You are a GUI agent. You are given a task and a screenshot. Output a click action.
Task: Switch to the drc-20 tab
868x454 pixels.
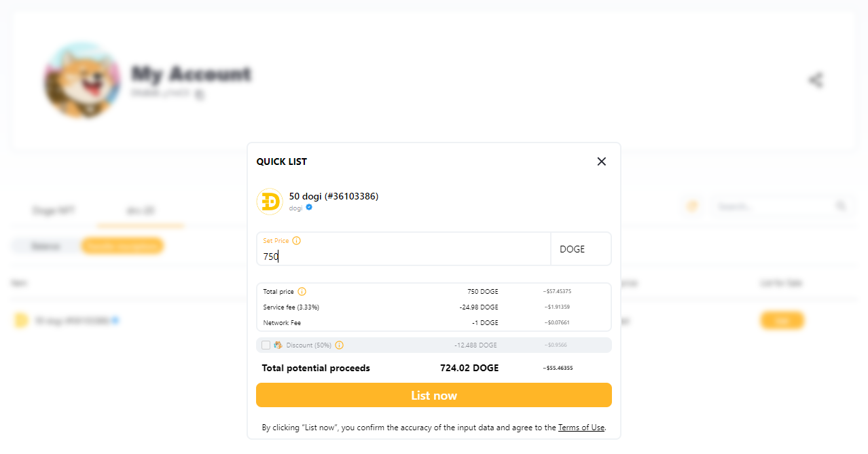(x=141, y=211)
